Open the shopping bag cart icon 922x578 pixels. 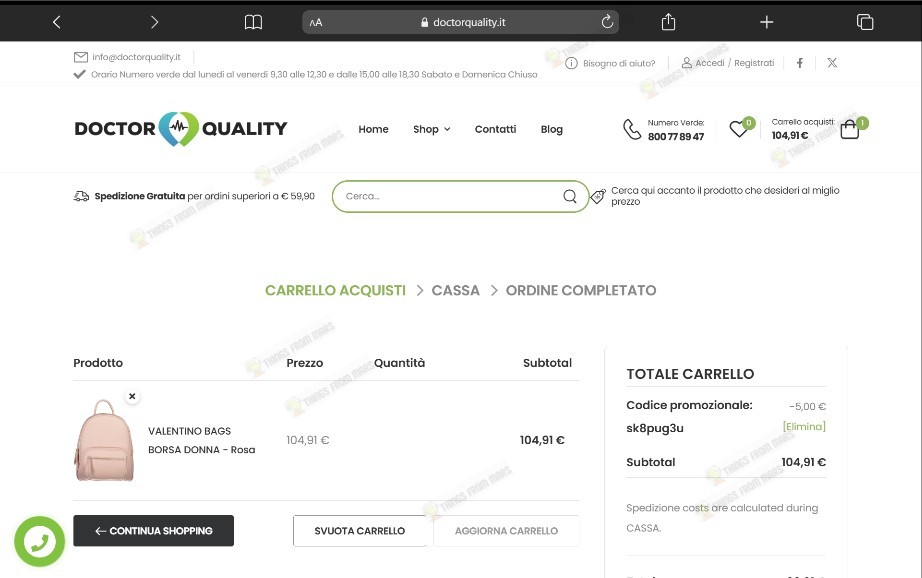coord(850,129)
